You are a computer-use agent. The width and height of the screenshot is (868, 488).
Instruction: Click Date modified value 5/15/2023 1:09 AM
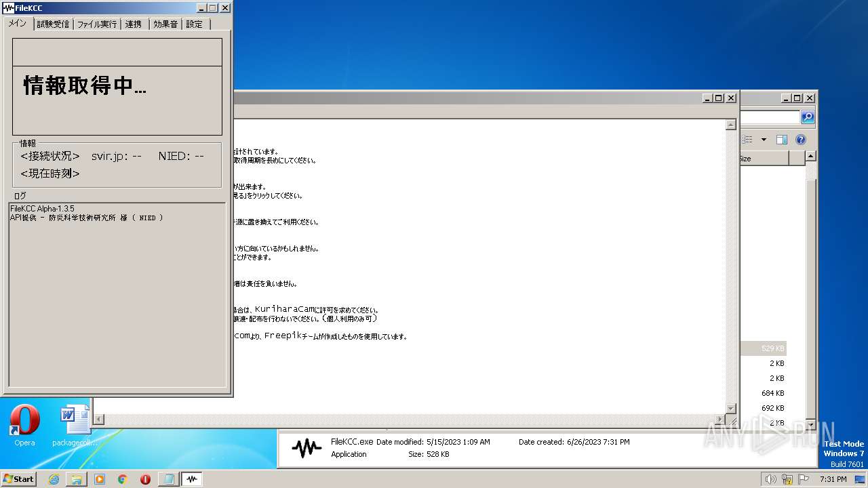(x=458, y=442)
